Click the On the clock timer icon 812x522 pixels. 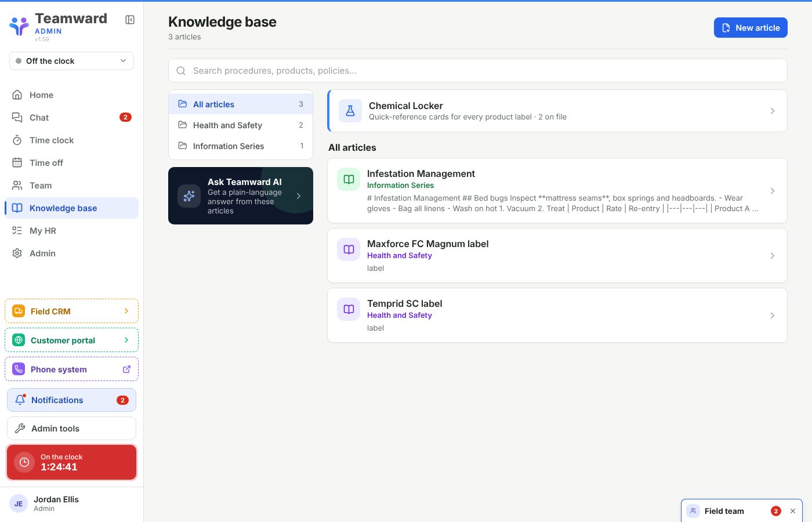tap(24, 462)
